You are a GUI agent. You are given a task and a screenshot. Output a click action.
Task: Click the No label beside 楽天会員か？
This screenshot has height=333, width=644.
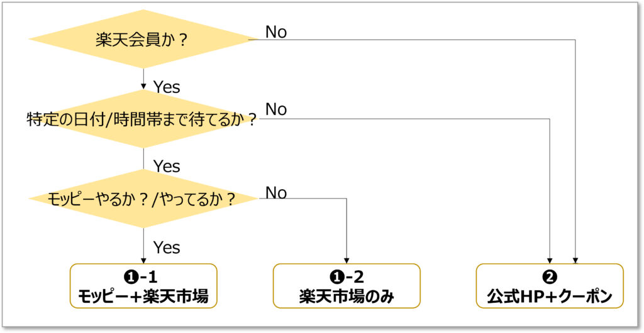tap(276, 32)
